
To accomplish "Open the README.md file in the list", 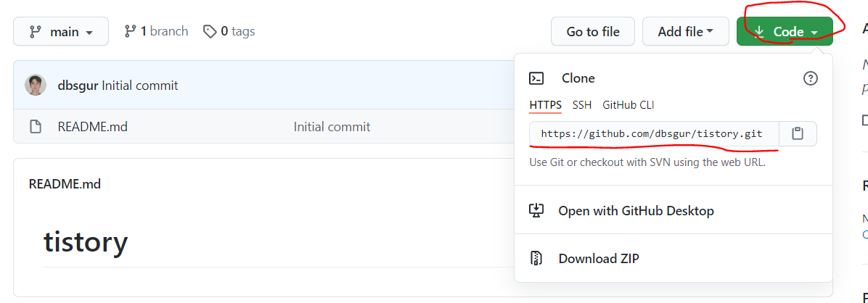I will (92, 127).
